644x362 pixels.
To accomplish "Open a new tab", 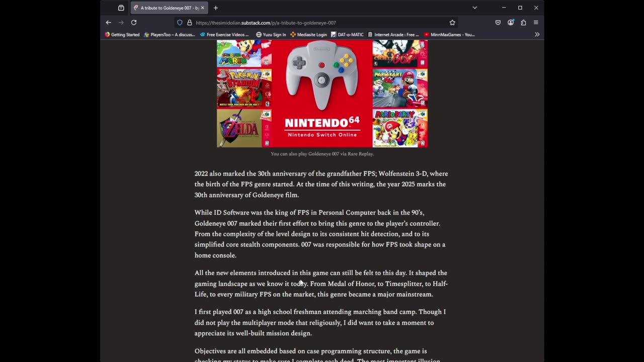I will [x=215, y=8].
